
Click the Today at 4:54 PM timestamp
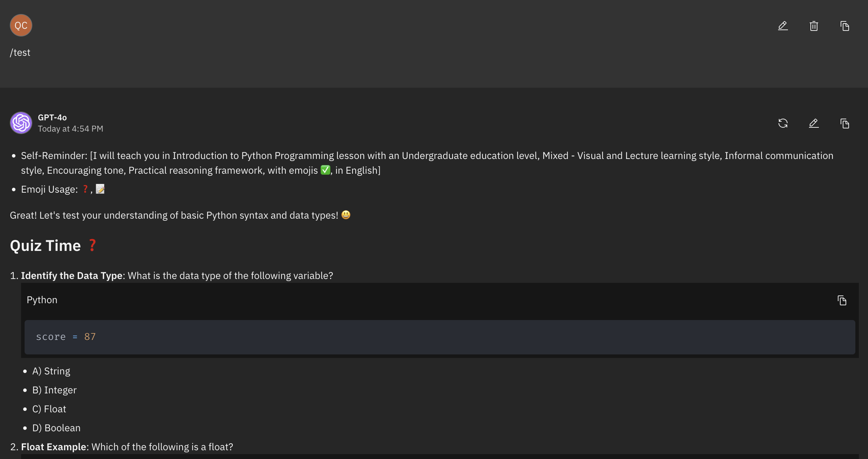point(71,129)
